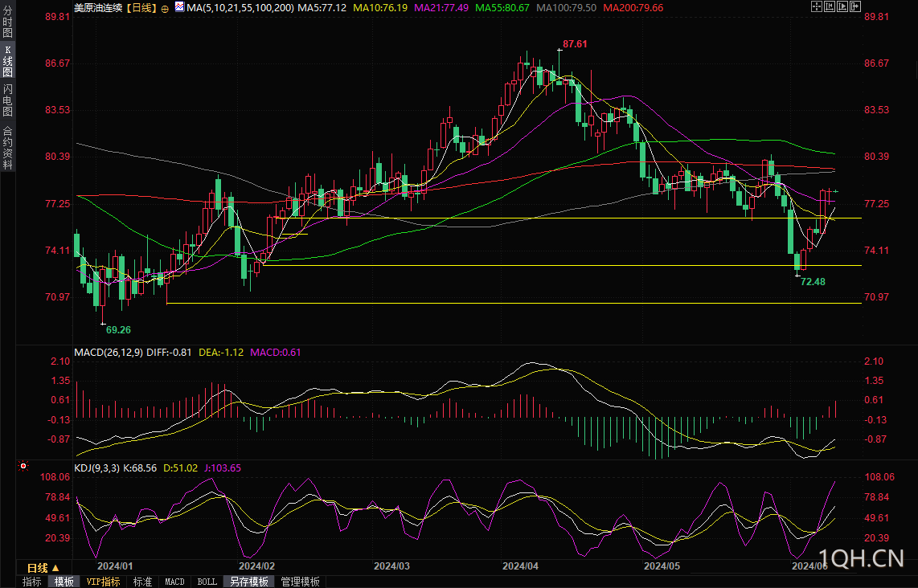Viewport: 918px width, 588px height.
Task: Click the DIFF:-0.81 value
Action: pyautogui.click(x=169, y=352)
